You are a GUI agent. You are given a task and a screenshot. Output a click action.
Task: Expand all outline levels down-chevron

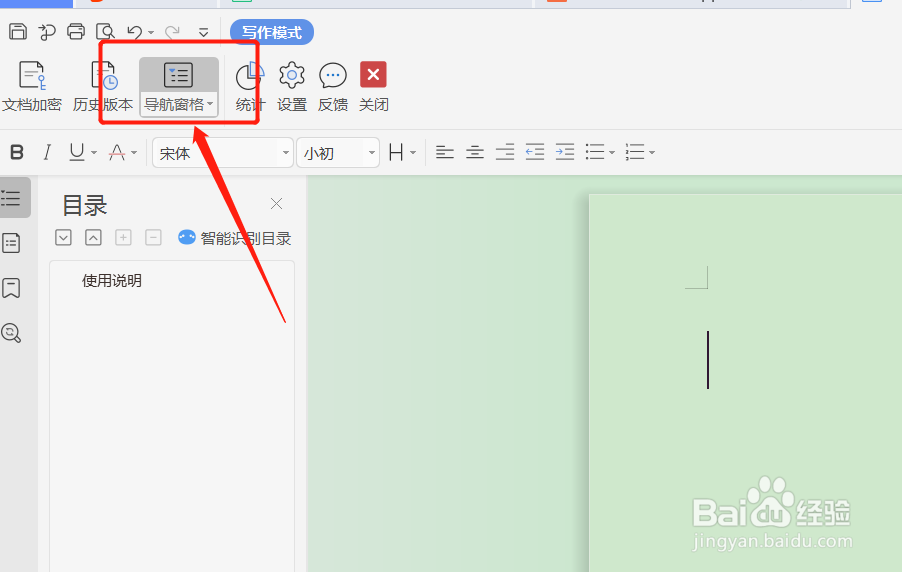pos(63,237)
